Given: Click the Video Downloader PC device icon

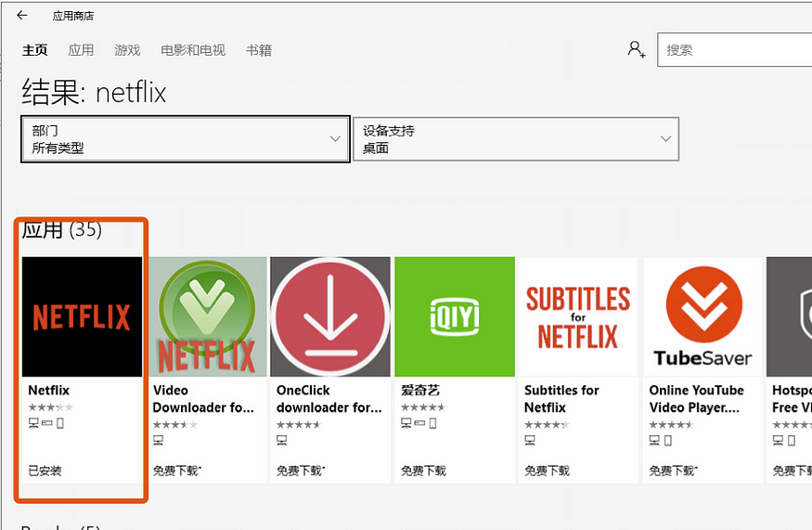Looking at the screenshot, I should click(158, 440).
